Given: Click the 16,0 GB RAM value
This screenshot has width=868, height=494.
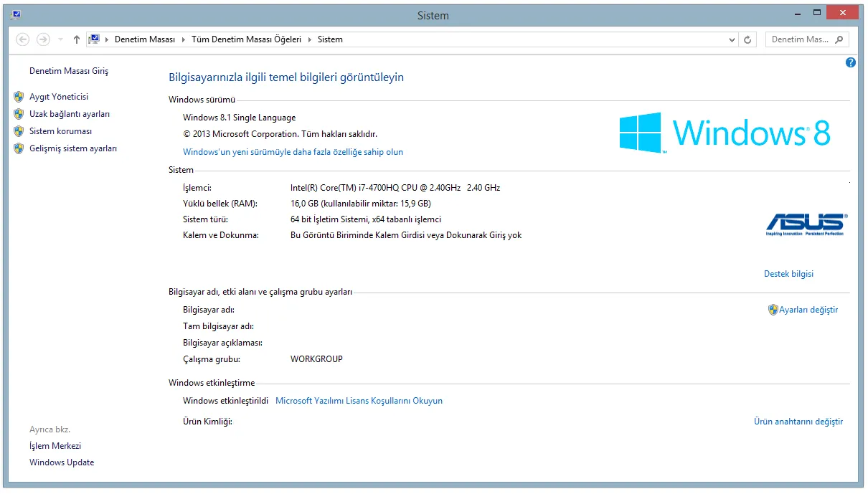Looking at the screenshot, I should tap(360, 204).
